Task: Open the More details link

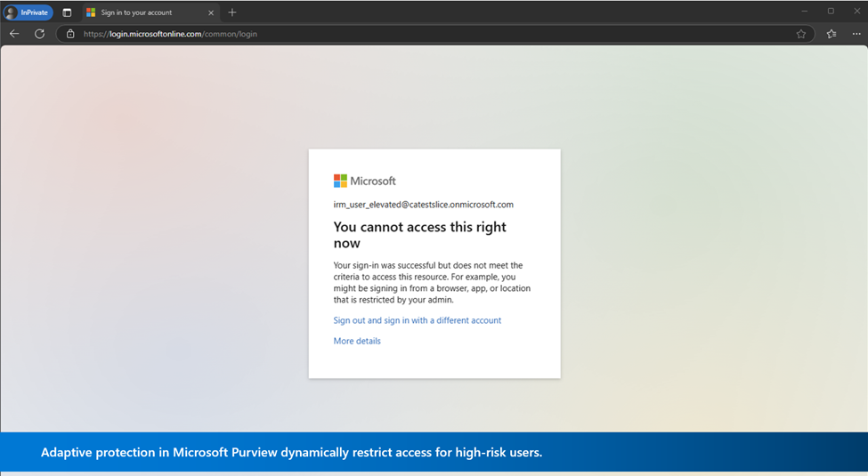Action: coord(357,341)
